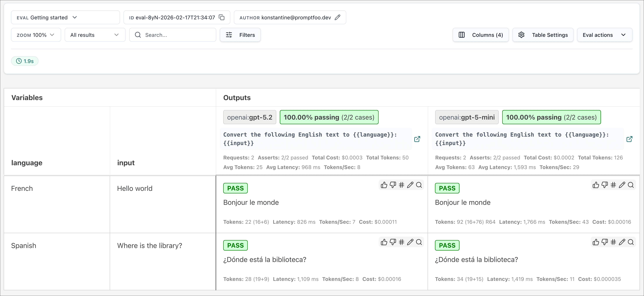Give thumbs up to the French gpt-5.2 output
Image resolution: width=644 pixels, height=296 pixels.
coord(384,185)
